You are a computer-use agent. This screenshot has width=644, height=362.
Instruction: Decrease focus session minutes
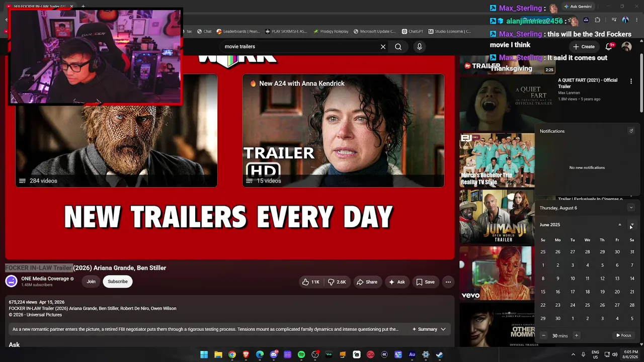click(x=543, y=335)
